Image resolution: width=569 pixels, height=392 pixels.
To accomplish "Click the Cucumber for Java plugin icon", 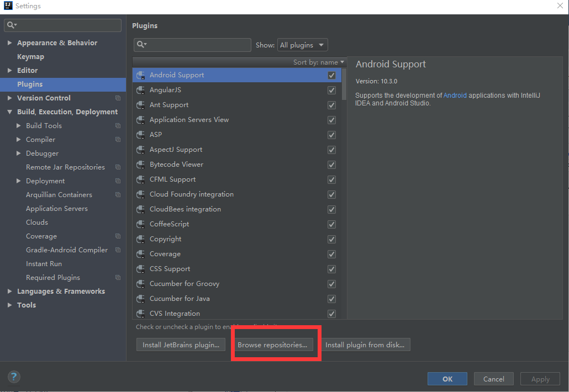I will pyautogui.click(x=140, y=299).
